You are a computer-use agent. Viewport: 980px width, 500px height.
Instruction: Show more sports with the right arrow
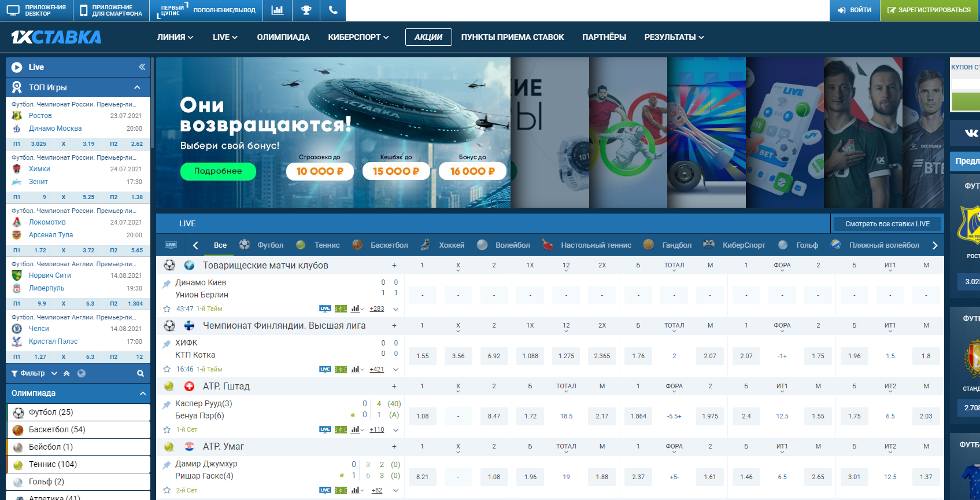pos(935,245)
